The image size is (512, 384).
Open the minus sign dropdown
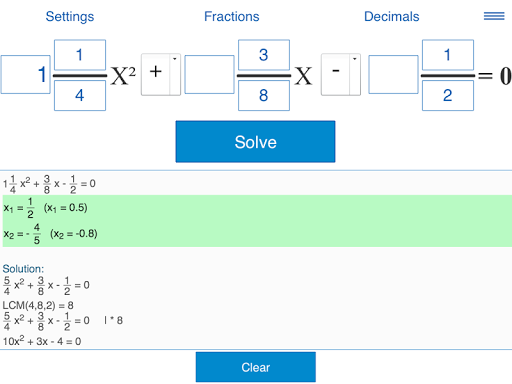click(341, 74)
